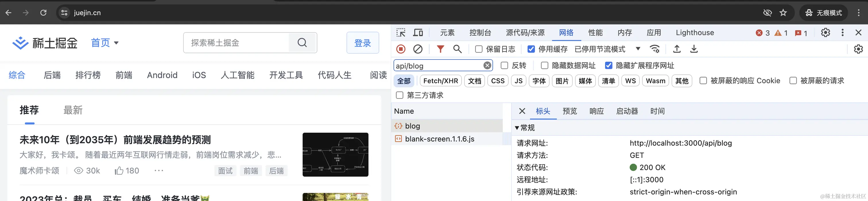Enable 第三方请求 checkbox
Viewport: 868px width, 201px height.
400,95
